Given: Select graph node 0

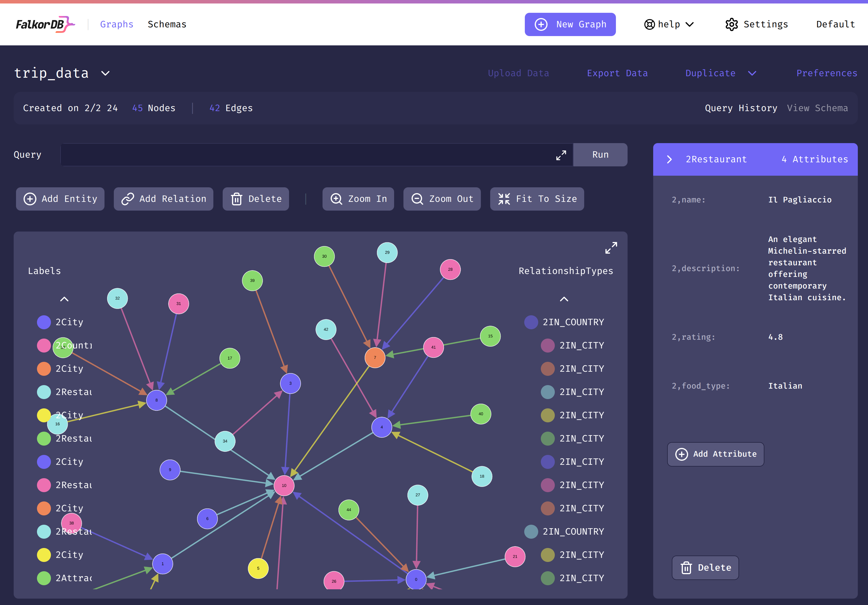Looking at the screenshot, I should pos(416,579).
